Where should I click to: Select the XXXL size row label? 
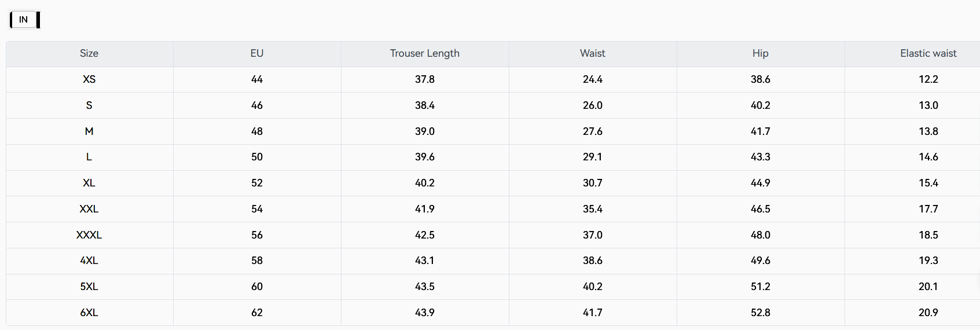(89, 235)
